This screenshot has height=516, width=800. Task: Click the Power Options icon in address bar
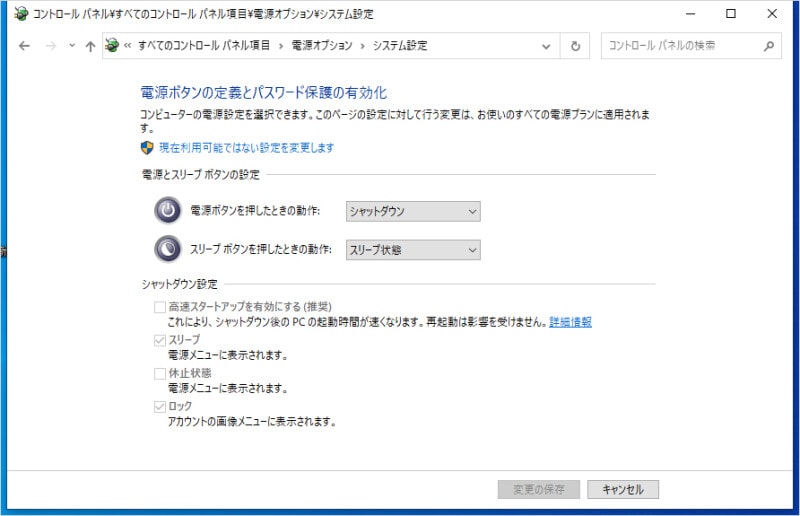click(112, 46)
